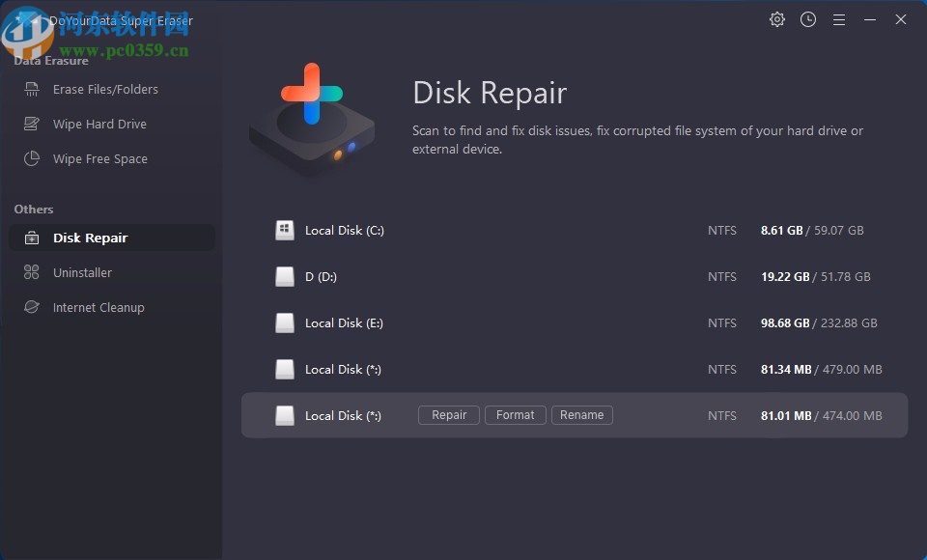Click the Repair button for the selected drive
Viewport: 927px width, 560px height.
click(x=448, y=415)
